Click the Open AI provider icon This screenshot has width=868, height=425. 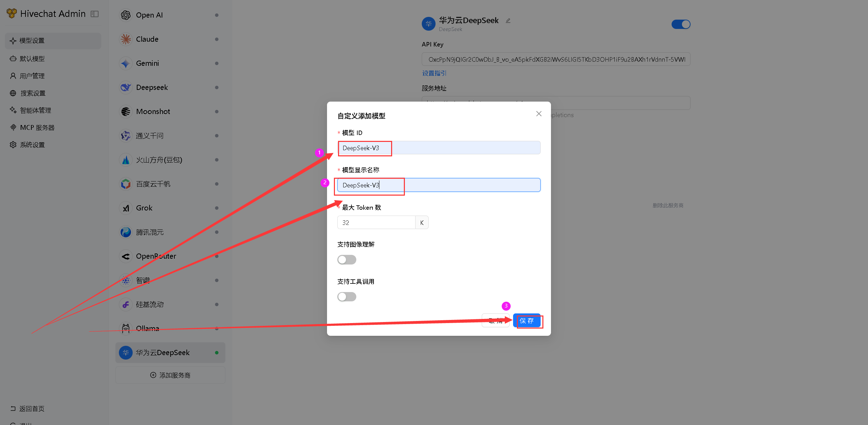click(126, 15)
